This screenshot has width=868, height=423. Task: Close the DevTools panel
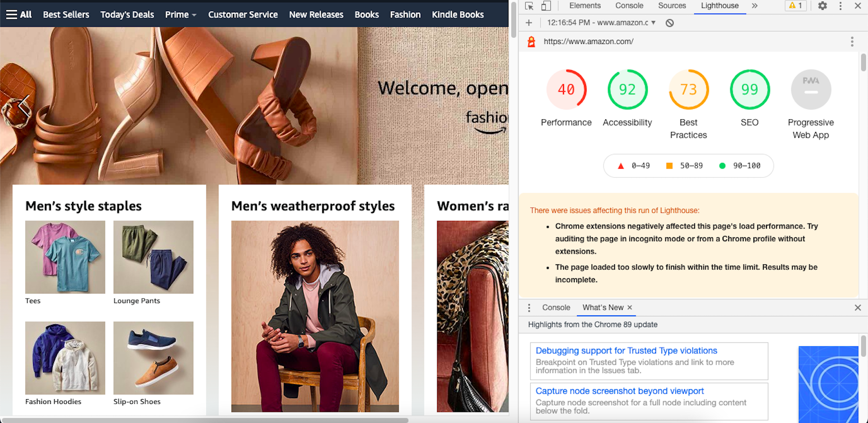[x=858, y=6]
